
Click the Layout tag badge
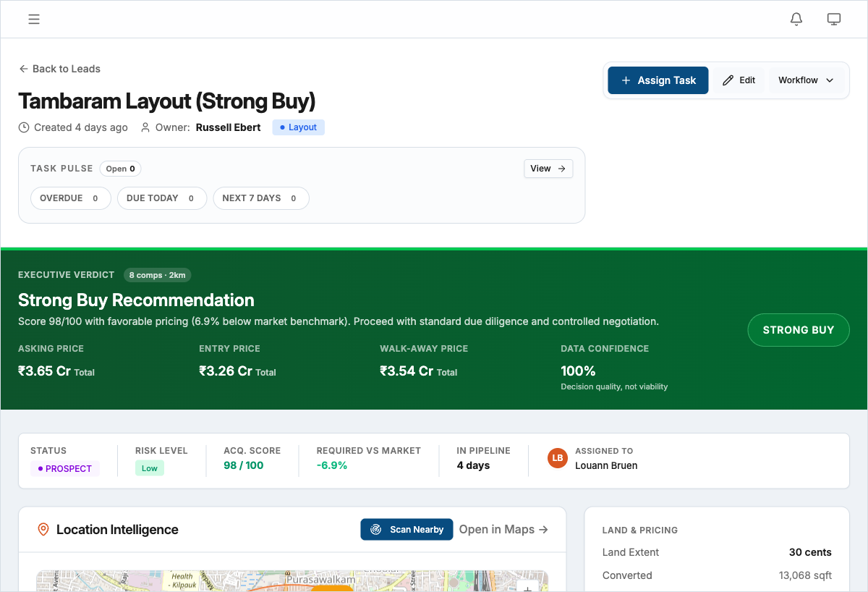click(x=298, y=127)
